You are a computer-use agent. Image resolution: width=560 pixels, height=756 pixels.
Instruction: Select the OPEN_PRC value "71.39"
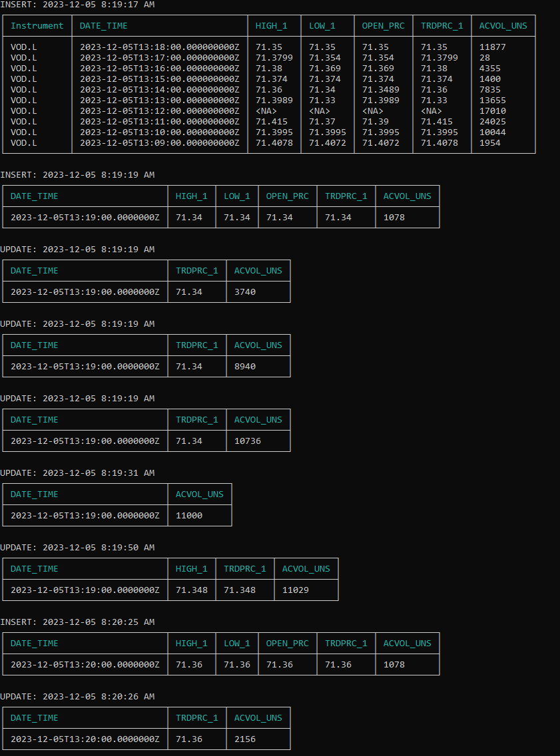(376, 122)
